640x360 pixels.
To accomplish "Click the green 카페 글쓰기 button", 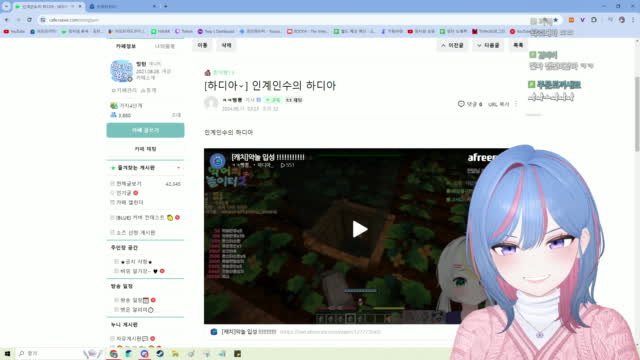I will coord(145,130).
